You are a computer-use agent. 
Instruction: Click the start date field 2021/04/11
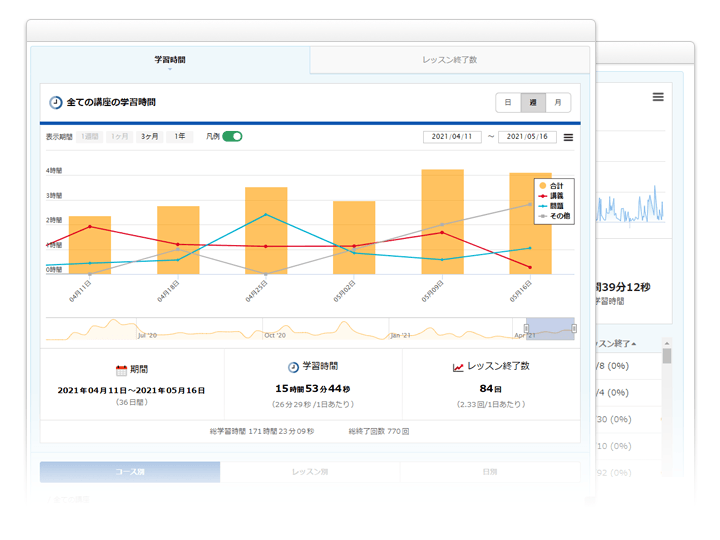452,137
